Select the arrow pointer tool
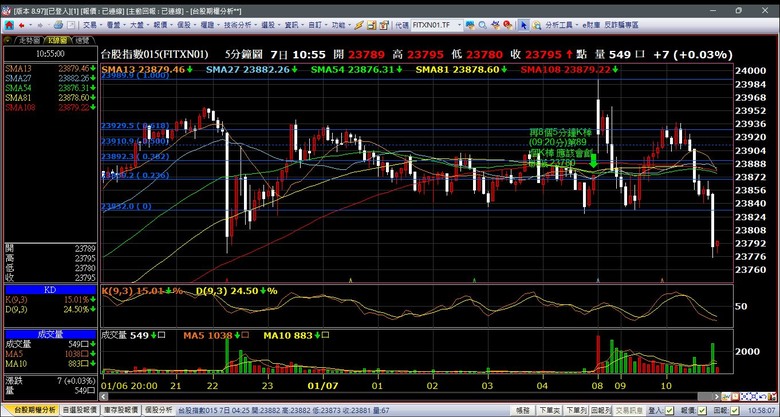Screen dimensions: 780x417 click(524, 25)
